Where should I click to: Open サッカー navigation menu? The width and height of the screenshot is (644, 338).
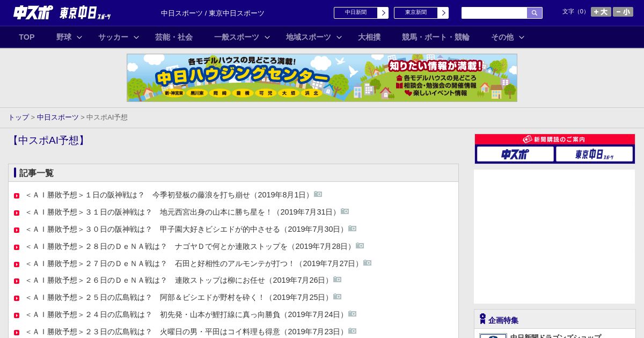113,37
